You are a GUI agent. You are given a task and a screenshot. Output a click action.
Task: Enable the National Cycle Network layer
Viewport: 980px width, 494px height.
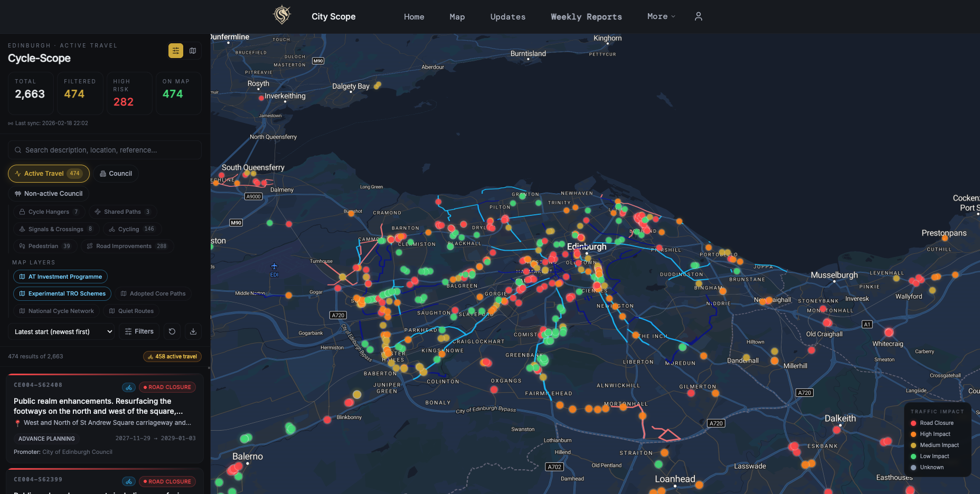[56, 311]
